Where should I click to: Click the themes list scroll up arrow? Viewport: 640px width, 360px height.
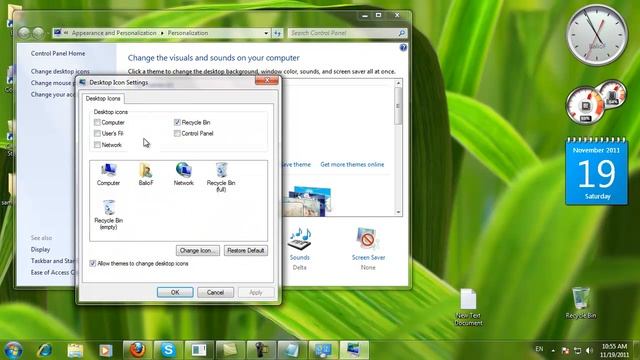coord(398,83)
